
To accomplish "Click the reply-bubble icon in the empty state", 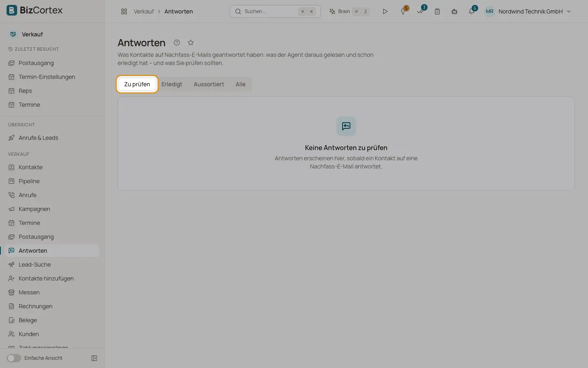I will click(x=346, y=126).
